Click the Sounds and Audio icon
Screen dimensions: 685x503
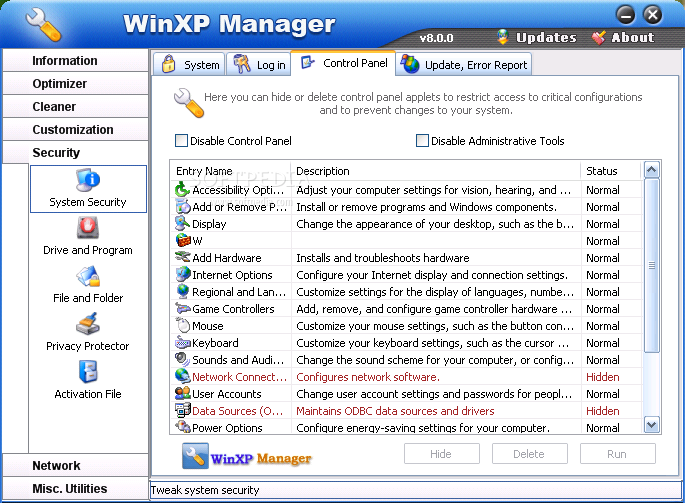(183, 359)
